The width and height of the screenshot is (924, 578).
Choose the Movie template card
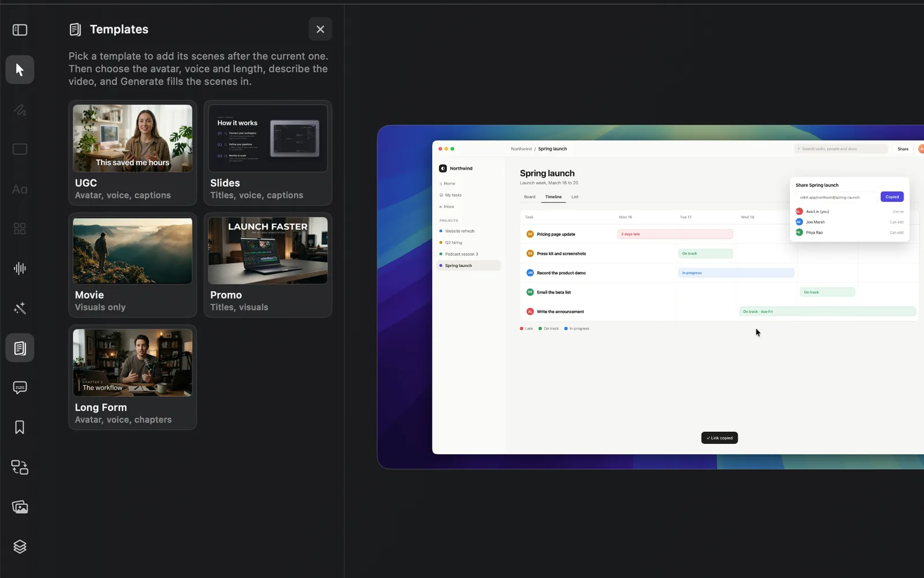click(x=133, y=265)
